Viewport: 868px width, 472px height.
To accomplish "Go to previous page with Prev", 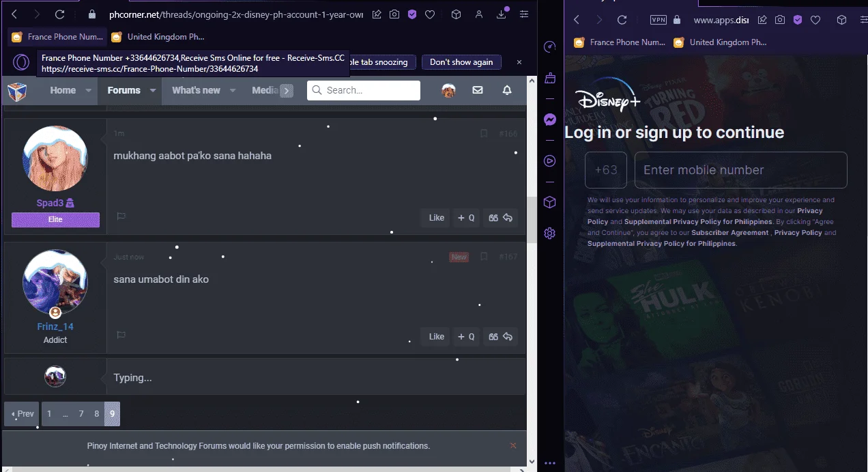I will [x=22, y=414].
